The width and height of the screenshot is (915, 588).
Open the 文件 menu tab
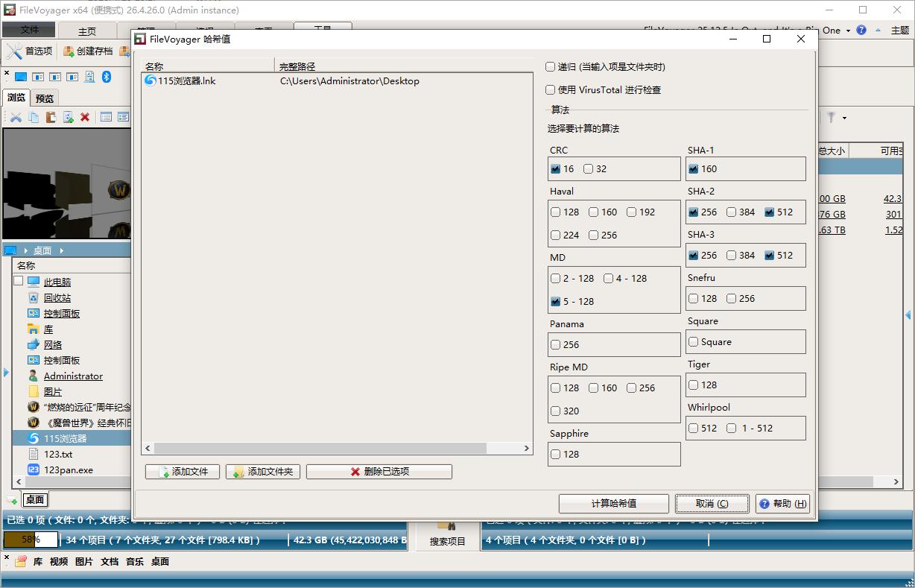pyautogui.click(x=28, y=31)
